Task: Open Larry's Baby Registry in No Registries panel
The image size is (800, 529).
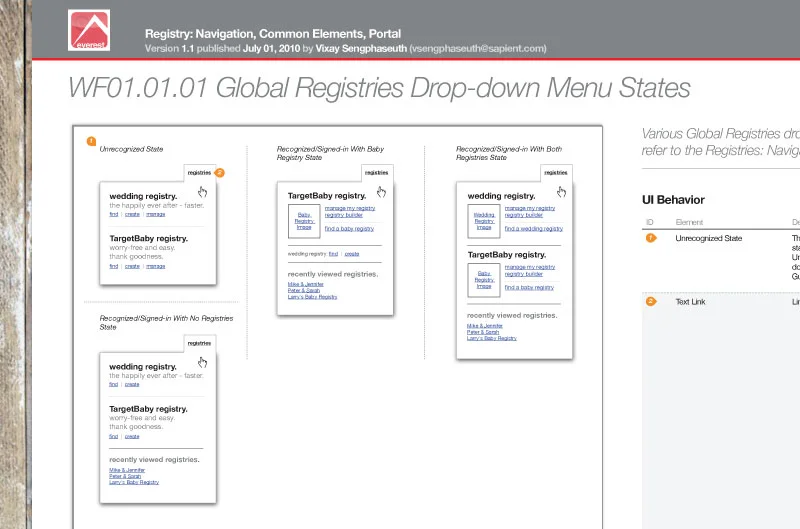Action: 134,482
